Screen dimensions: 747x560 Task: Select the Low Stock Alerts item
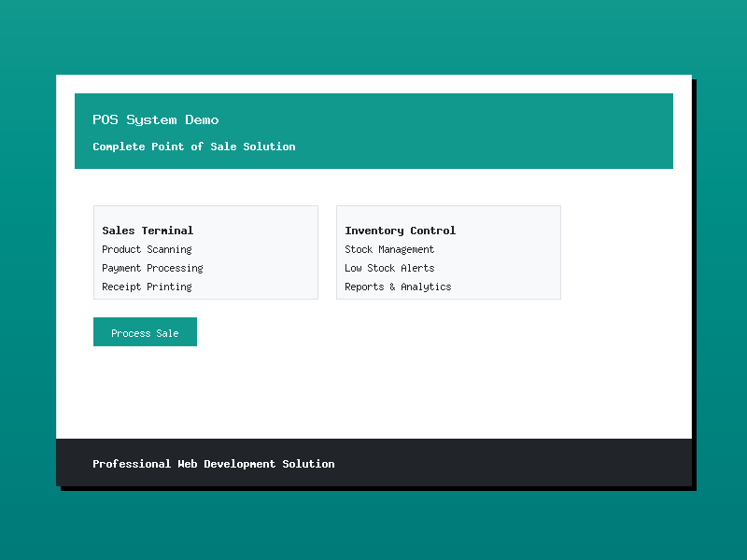point(389,268)
